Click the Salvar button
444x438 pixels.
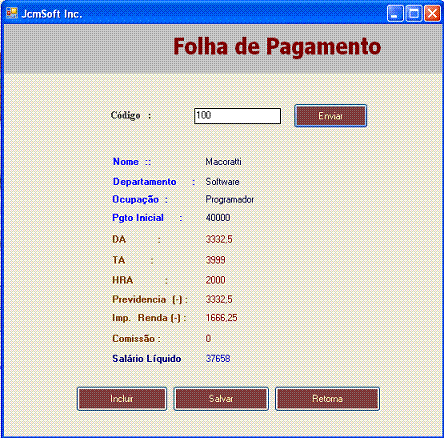click(221, 399)
